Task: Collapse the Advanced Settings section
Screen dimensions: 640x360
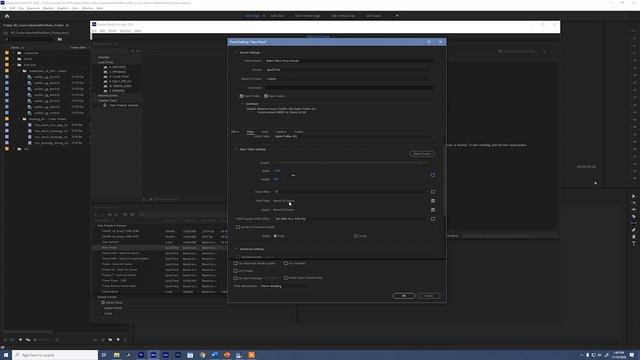Action: 236,249
